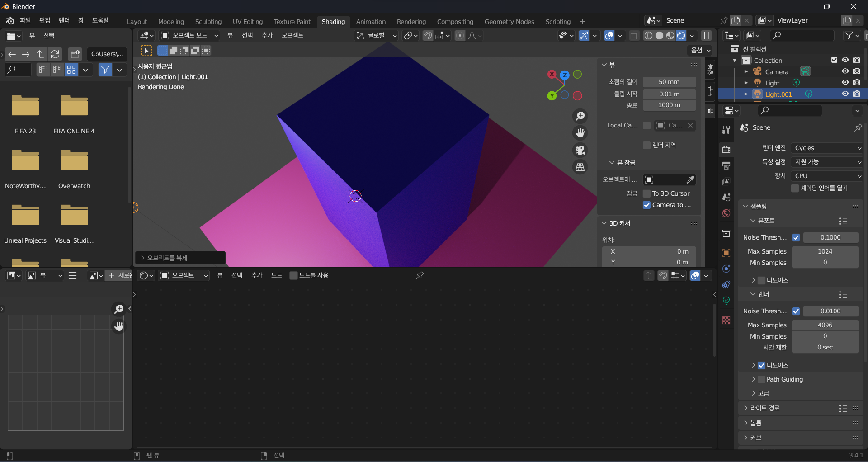Open 글로벌 transform orientation dropdown
The image size is (868, 462).
[x=376, y=35]
